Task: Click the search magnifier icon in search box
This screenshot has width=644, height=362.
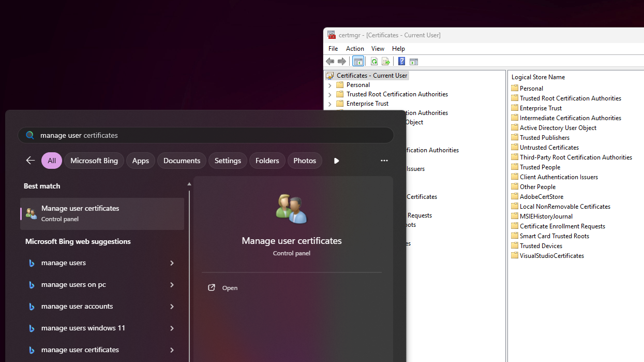Action: coord(30,135)
